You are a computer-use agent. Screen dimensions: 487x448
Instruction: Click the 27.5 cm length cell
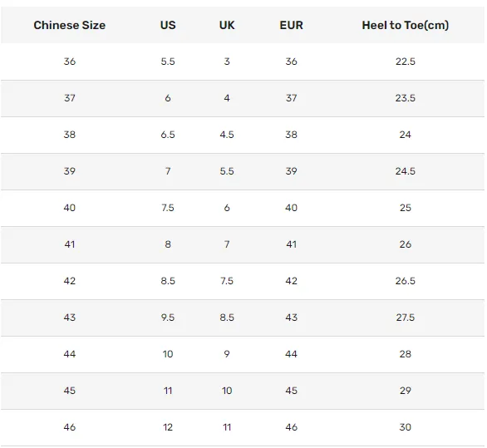tap(406, 318)
